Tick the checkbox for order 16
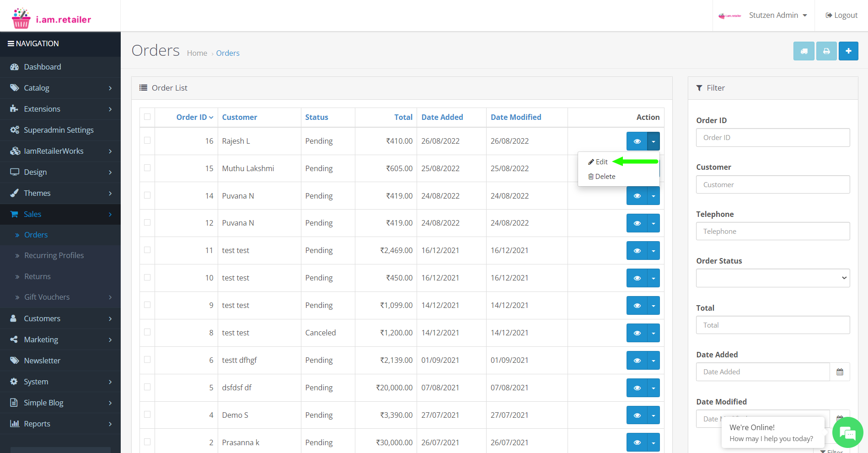This screenshot has height=453, width=868. tap(147, 140)
